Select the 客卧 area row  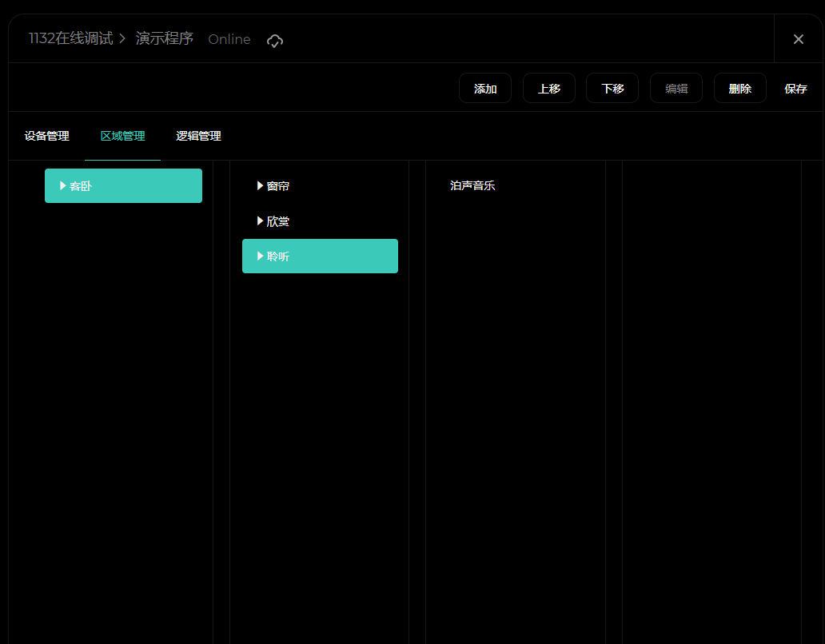point(123,185)
